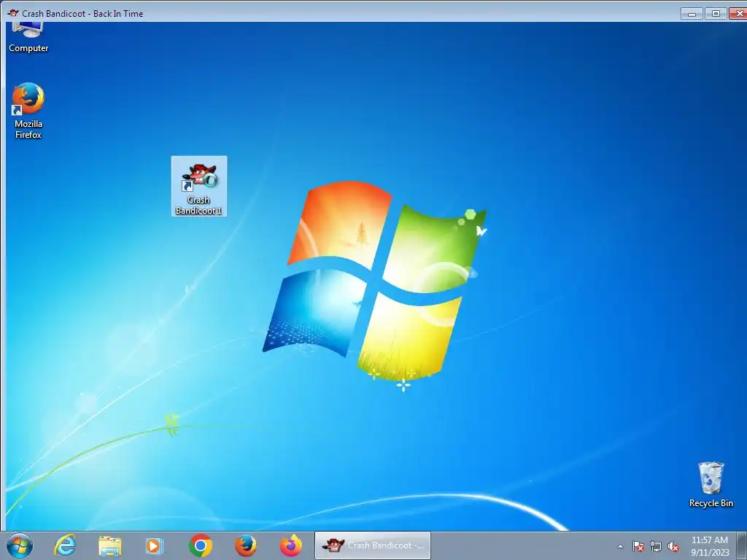Viewport: 747px width, 560px height.
Task: Select the Computer desktop icon
Action: [x=28, y=38]
